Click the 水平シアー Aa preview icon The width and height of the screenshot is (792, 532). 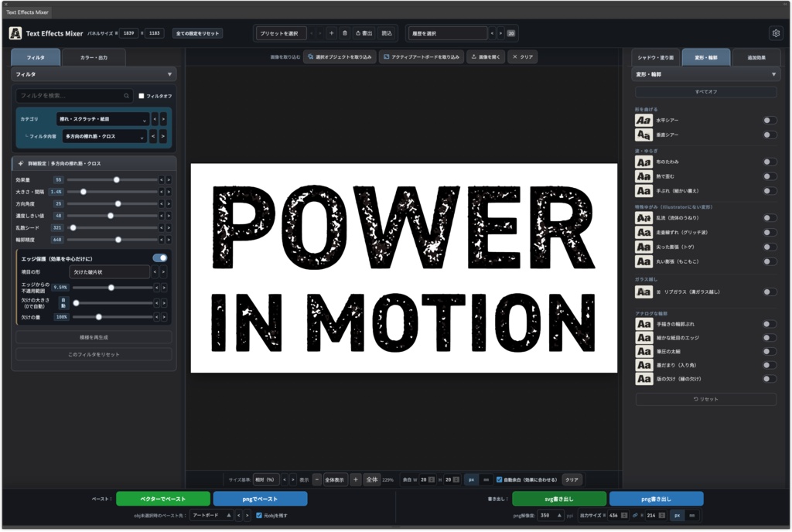click(x=643, y=120)
